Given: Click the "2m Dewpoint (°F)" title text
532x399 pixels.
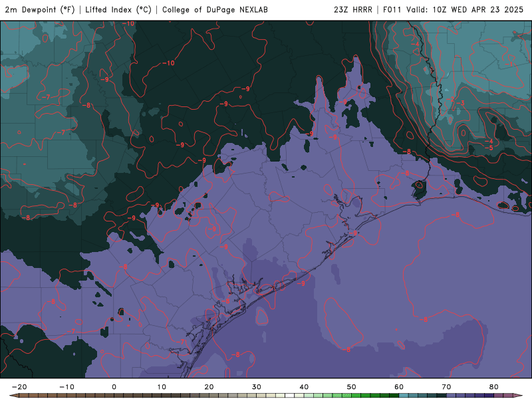Looking at the screenshot, I should 40,9.
